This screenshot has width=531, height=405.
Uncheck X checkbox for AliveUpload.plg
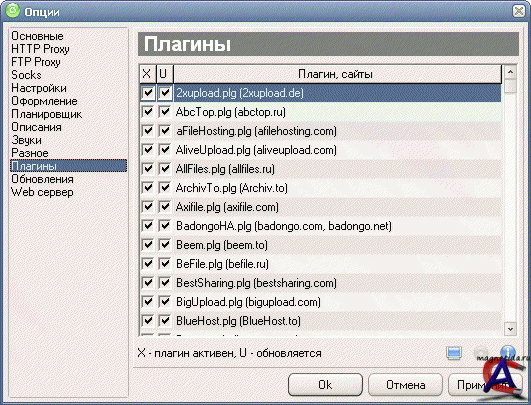[148, 150]
